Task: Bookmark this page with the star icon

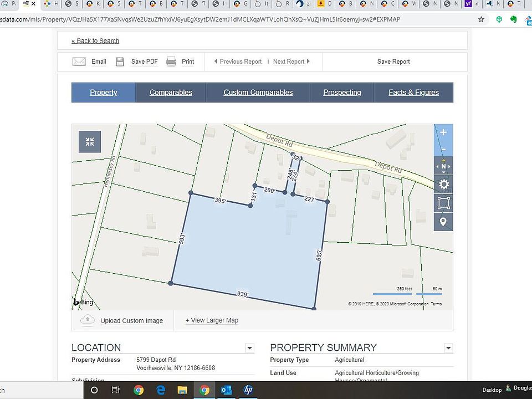Action: tap(481, 19)
